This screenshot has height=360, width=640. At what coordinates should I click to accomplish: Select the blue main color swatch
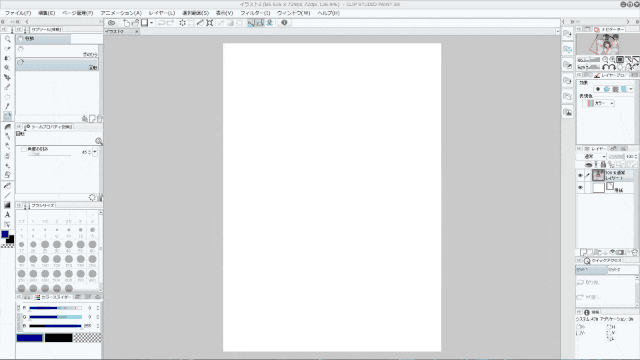point(29,338)
